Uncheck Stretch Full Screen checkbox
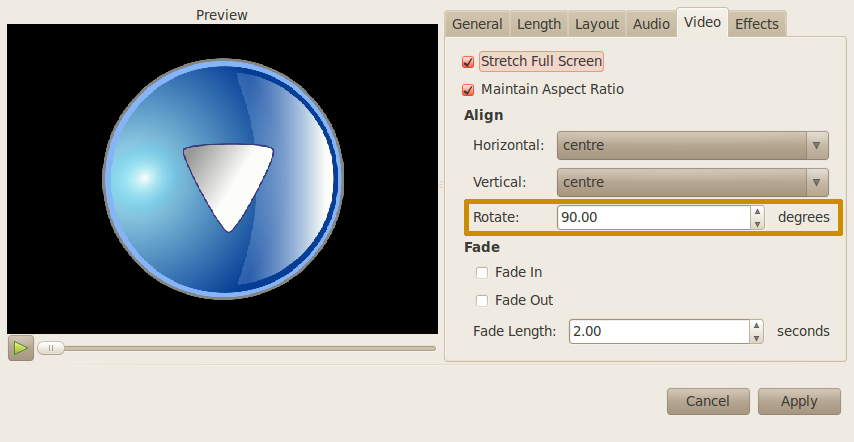854x442 pixels. 468,62
